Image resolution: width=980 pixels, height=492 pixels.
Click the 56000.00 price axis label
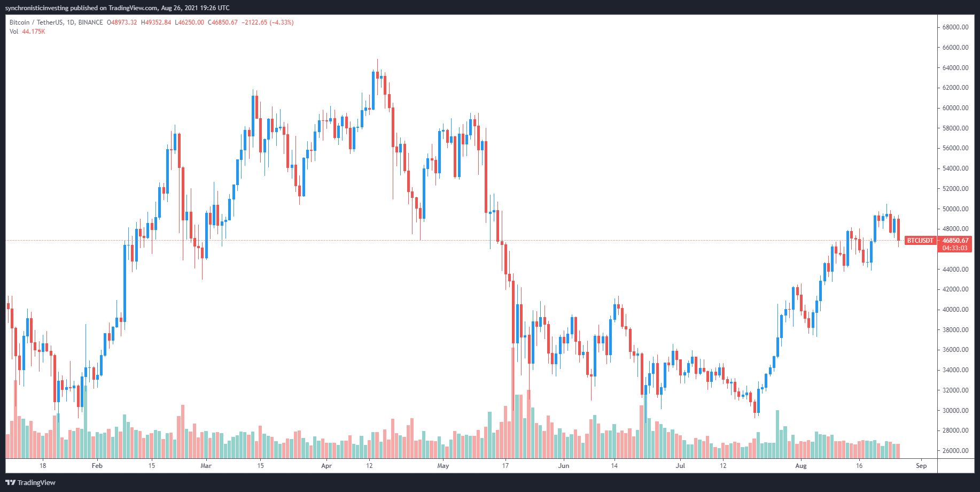pos(955,148)
